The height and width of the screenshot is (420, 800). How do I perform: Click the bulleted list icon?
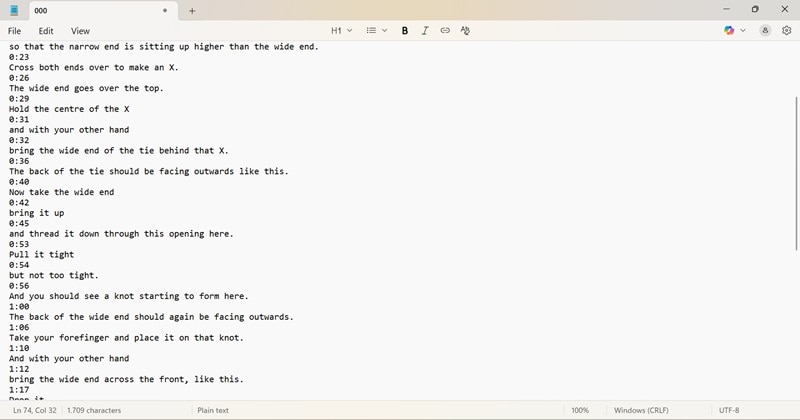coord(371,31)
